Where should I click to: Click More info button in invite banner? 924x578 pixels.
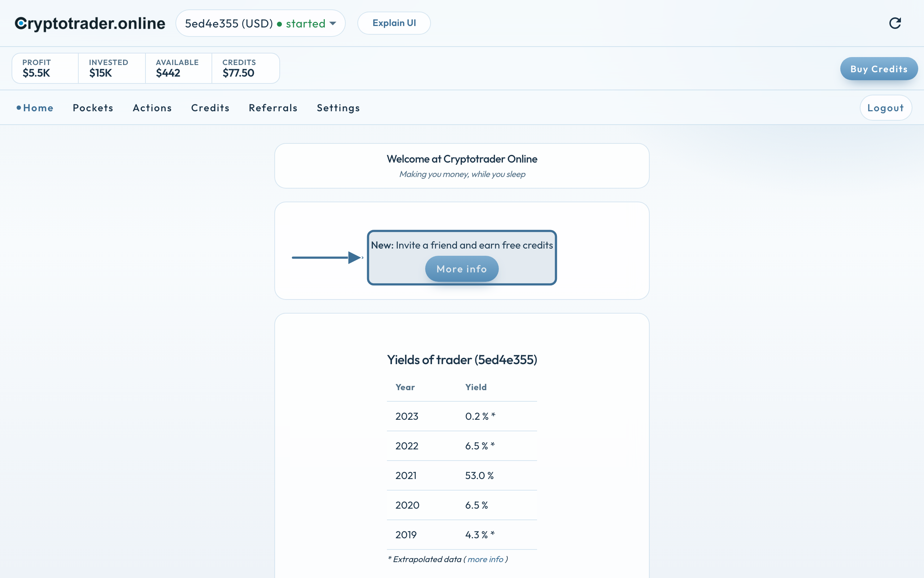click(x=462, y=269)
